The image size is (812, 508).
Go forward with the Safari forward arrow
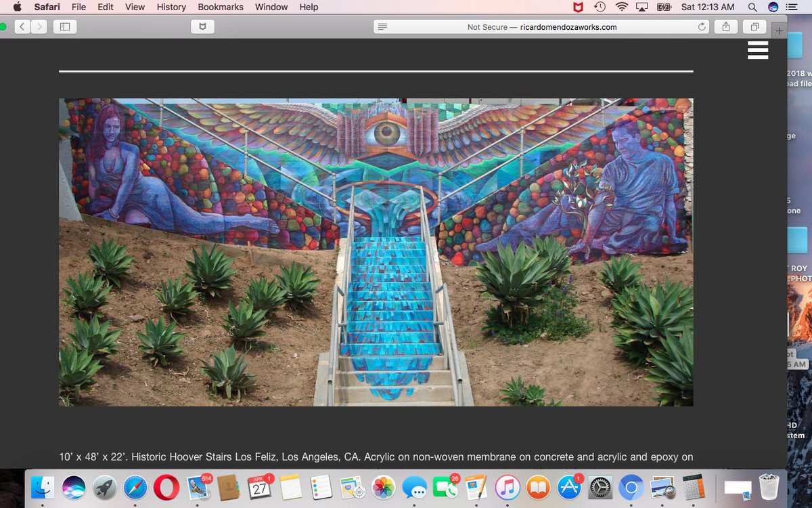(x=40, y=27)
